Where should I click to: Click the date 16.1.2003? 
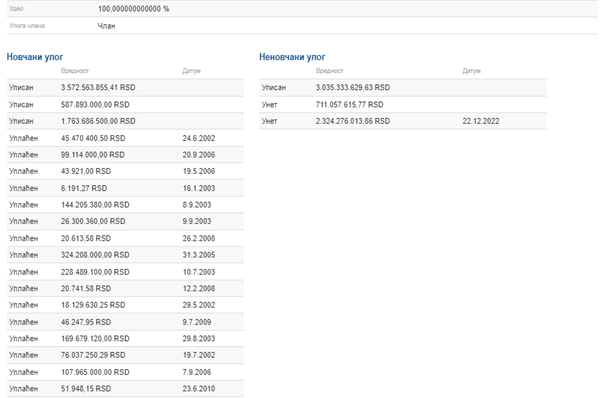point(199,188)
